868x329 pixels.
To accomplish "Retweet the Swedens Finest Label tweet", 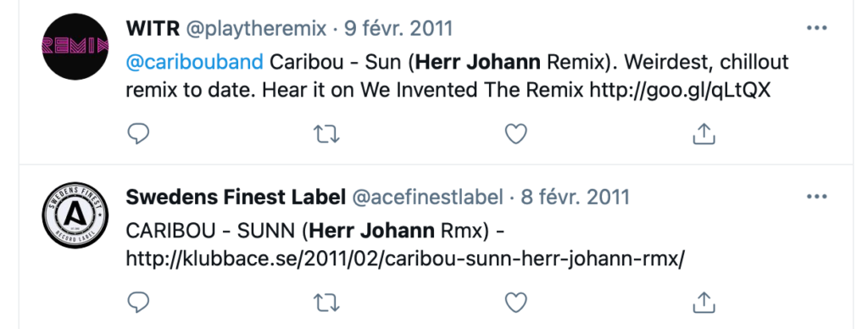I will [326, 303].
